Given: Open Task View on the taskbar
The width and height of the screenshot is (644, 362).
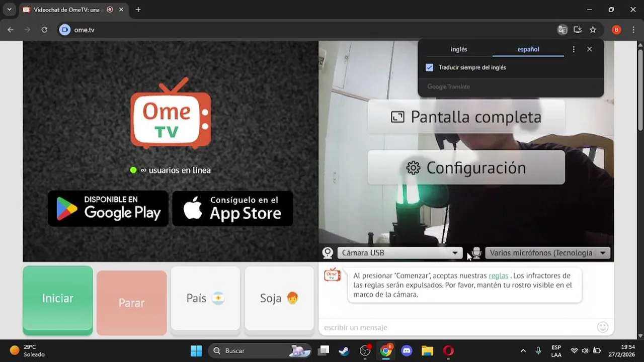Looking at the screenshot, I should [324, 350].
